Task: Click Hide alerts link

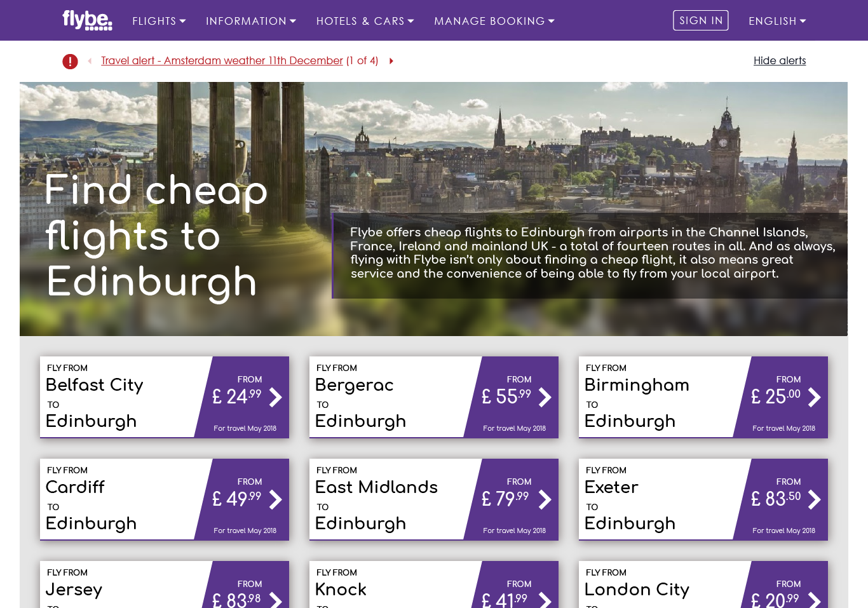Action: [780, 60]
